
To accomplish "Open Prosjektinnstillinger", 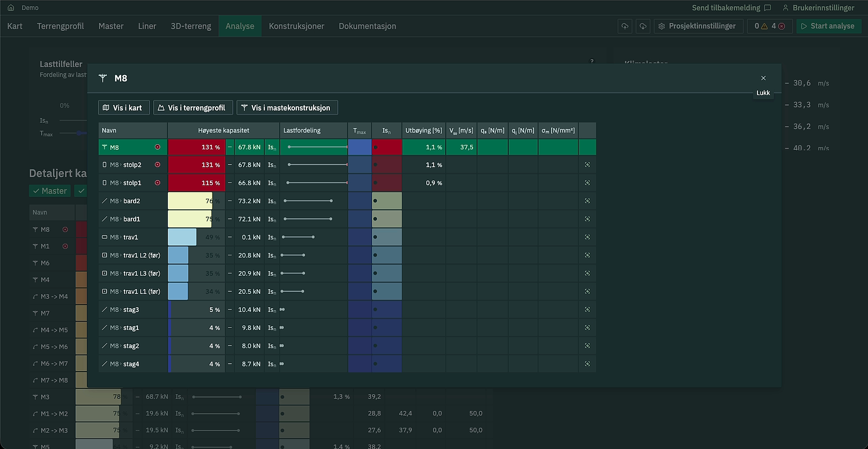I will [x=699, y=26].
